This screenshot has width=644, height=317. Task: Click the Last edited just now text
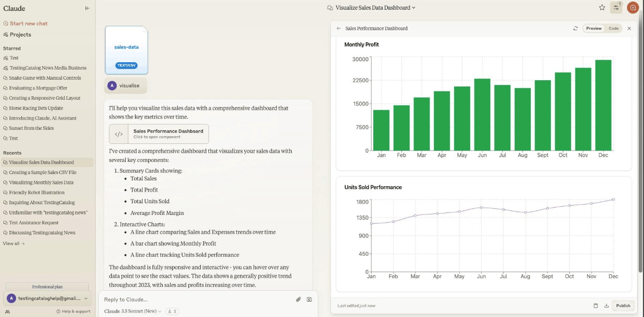click(x=356, y=306)
